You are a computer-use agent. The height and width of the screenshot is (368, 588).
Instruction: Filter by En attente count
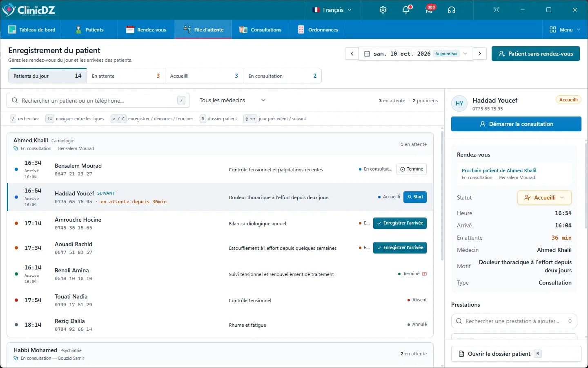click(x=126, y=76)
